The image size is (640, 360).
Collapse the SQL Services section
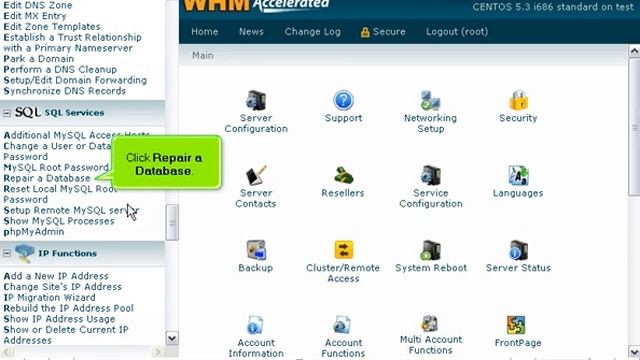pyautogui.click(x=7, y=113)
